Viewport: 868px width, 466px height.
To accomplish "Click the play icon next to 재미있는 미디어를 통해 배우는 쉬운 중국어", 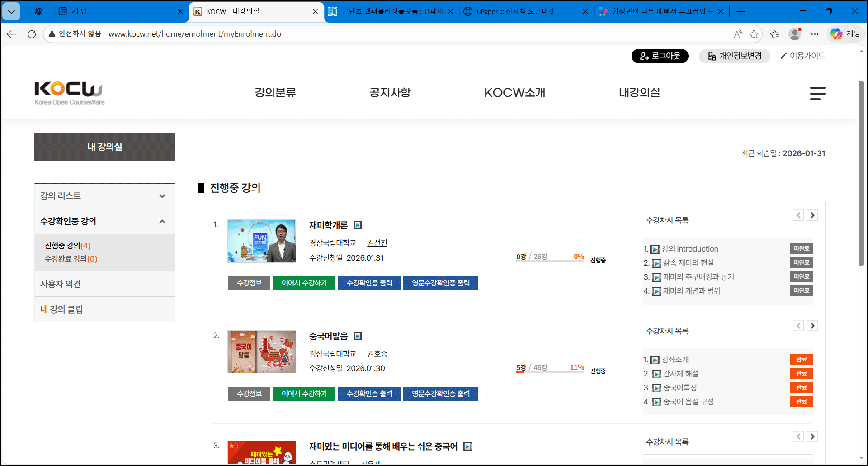I will pos(468,447).
